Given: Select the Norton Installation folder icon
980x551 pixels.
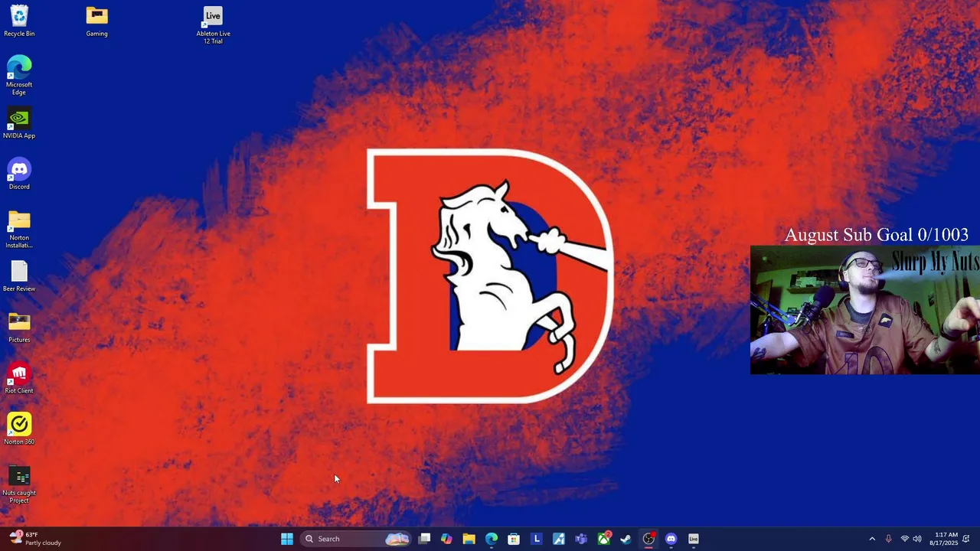Looking at the screenshot, I should [x=19, y=229].
